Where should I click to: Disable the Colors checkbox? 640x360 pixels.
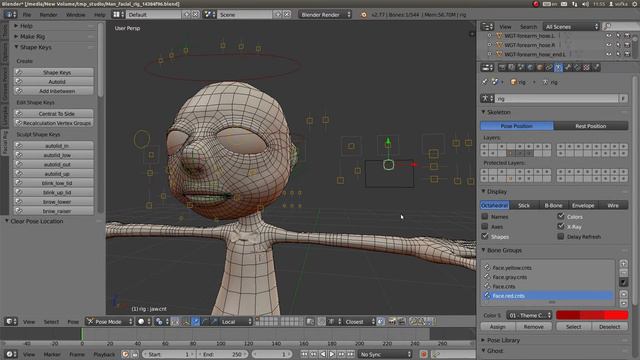click(561, 216)
